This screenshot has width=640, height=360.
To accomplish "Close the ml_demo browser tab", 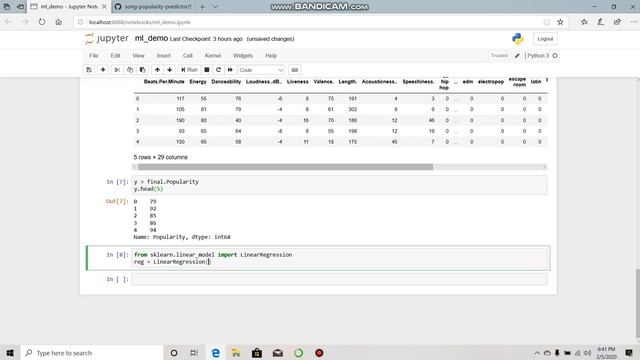I will [x=104, y=7].
